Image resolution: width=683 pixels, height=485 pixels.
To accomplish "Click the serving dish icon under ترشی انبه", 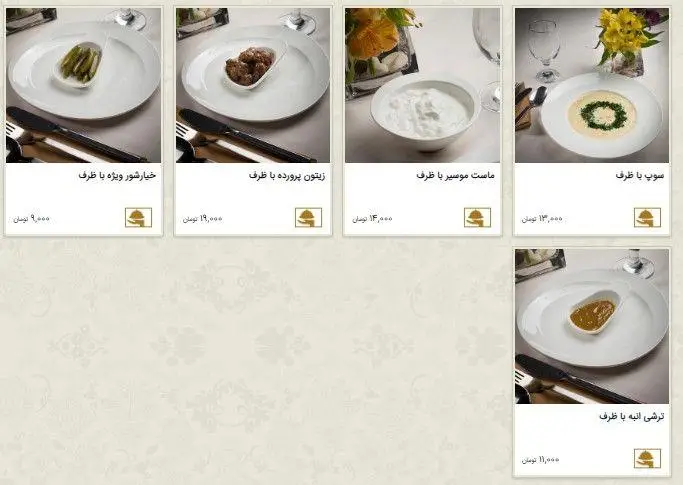I will [647, 458].
